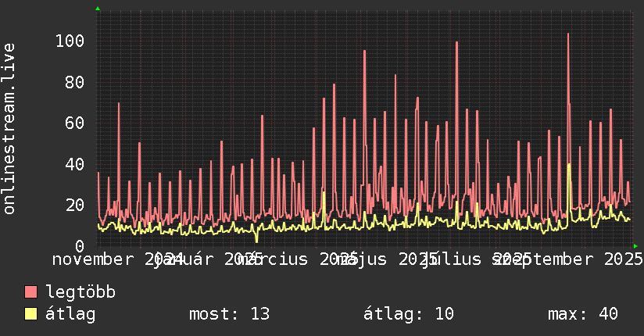The height and width of the screenshot is (336, 644).
Task: Click the yellow átlag color swatch
Action: (x=30, y=313)
